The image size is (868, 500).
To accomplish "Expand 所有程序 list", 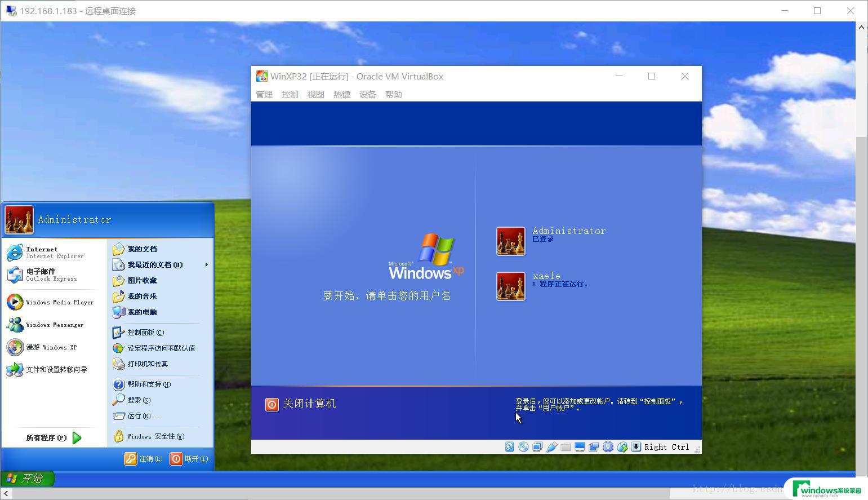I will point(55,438).
